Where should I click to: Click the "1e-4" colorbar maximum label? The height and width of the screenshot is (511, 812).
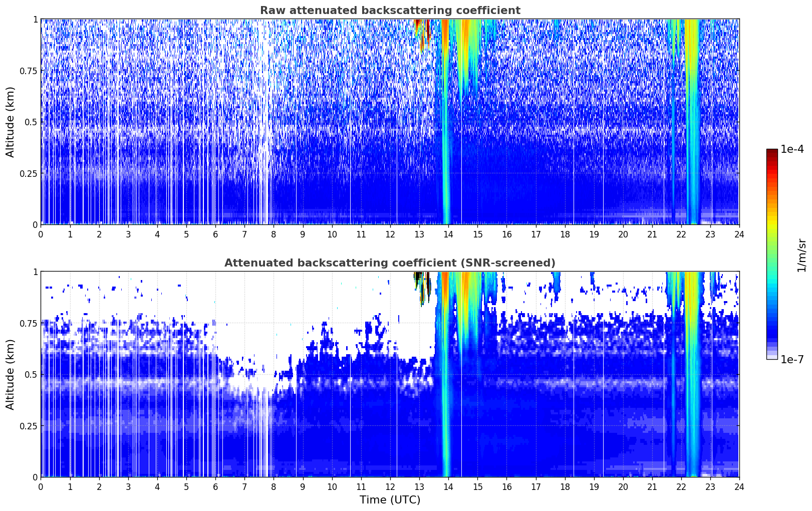792,149
